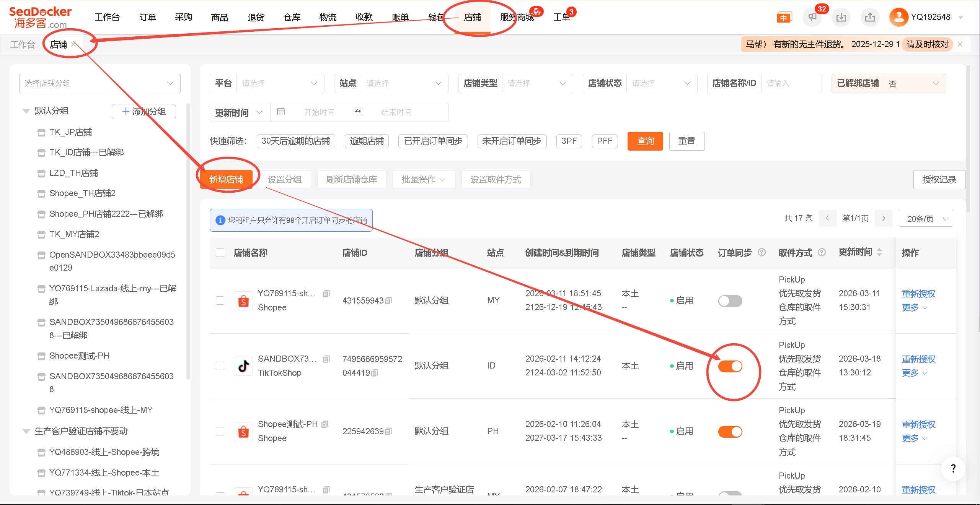Click the 新增店铺 button
980x505 pixels.
click(226, 180)
